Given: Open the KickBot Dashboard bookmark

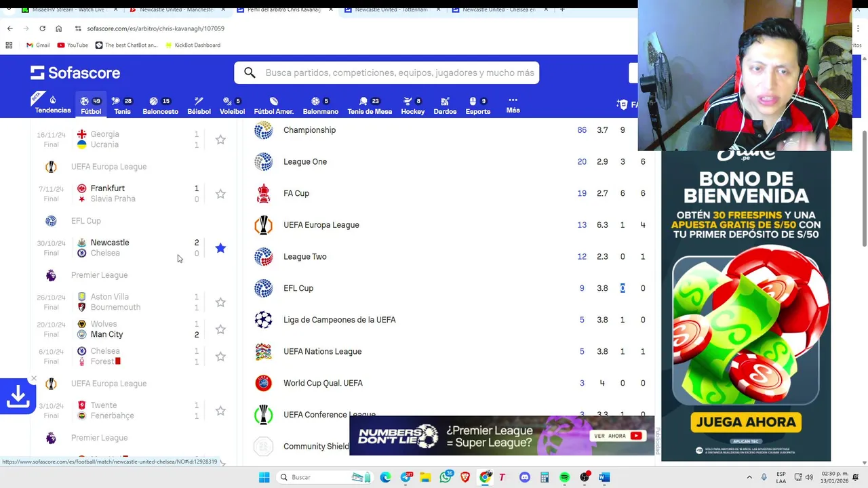Looking at the screenshot, I should (x=193, y=45).
